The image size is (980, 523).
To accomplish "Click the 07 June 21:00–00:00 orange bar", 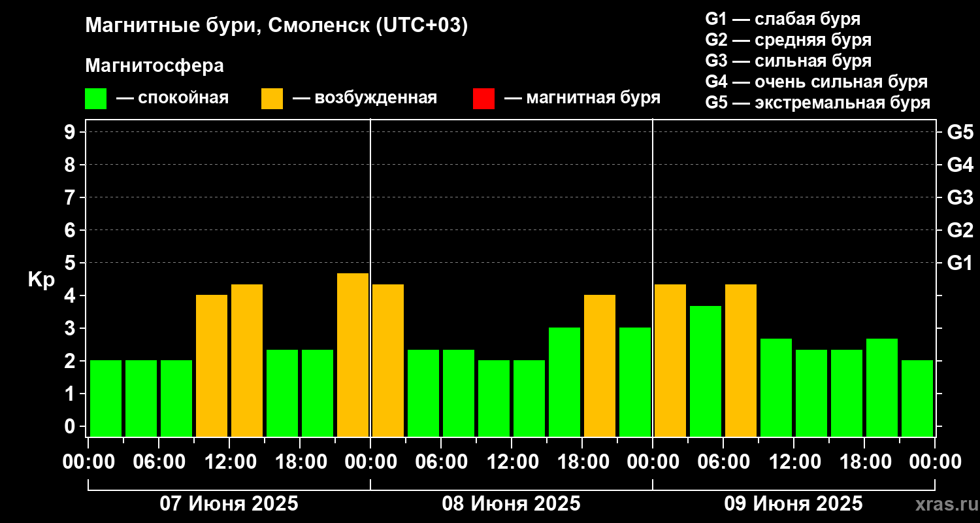I will (353, 355).
